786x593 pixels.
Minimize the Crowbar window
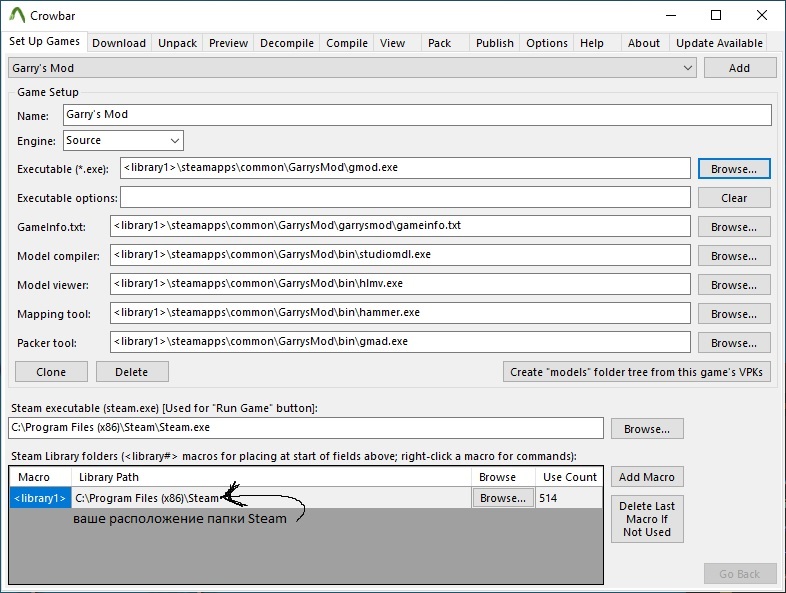[671, 16]
